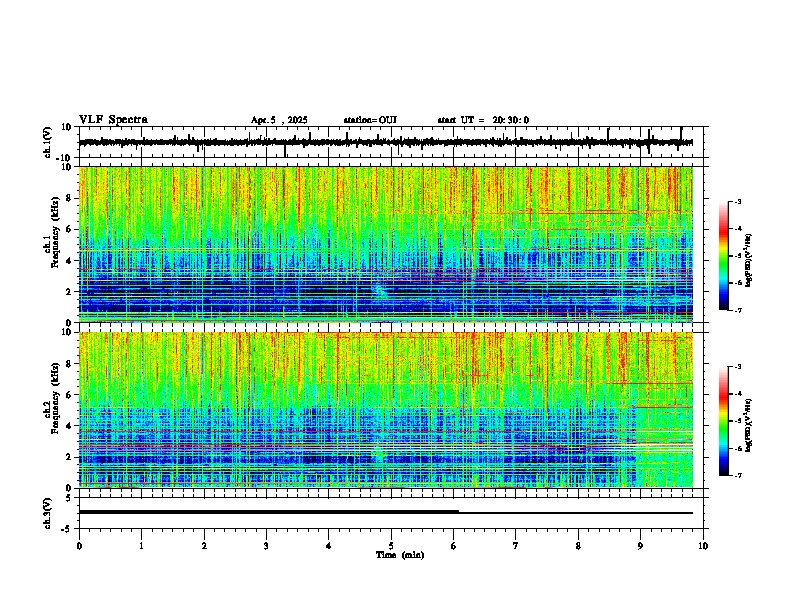The width and height of the screenshot is (792, 612).
Task: Click the log(PSD) unit label beside ch.1 color bar
Action: [x=749, y=261]
